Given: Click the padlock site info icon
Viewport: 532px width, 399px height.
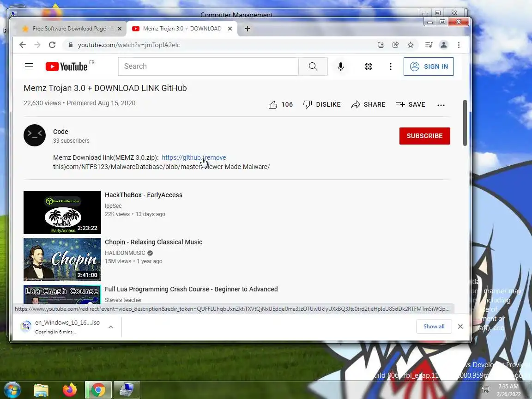Looking at the screenshot, I should (x=71, y=45).
